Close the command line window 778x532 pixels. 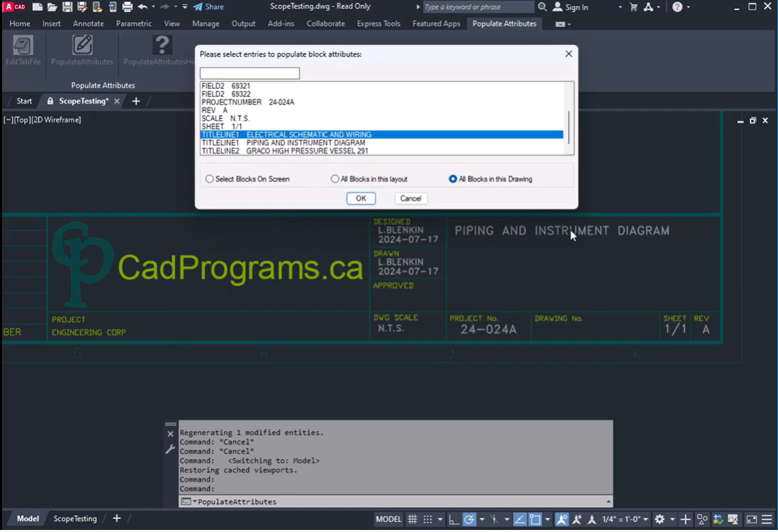pos(170,434)
